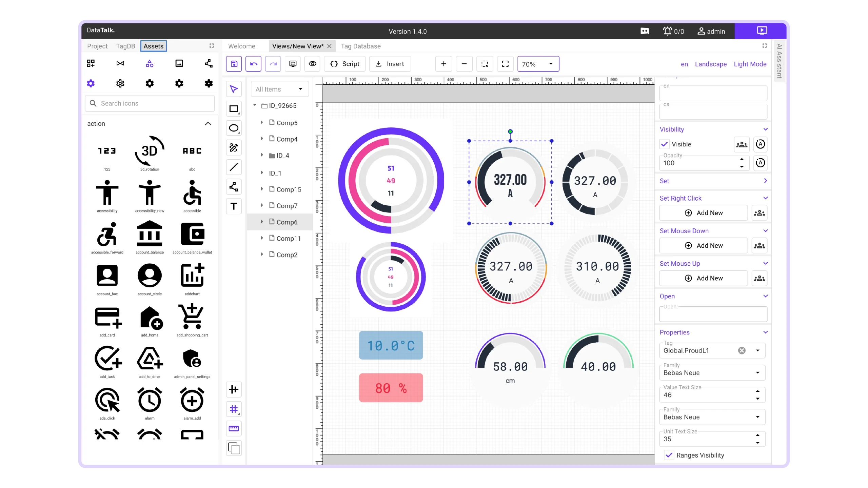Expand the Comp6 tree node
The height and width of the screenshot is (488, 868).
pos(262,222)
